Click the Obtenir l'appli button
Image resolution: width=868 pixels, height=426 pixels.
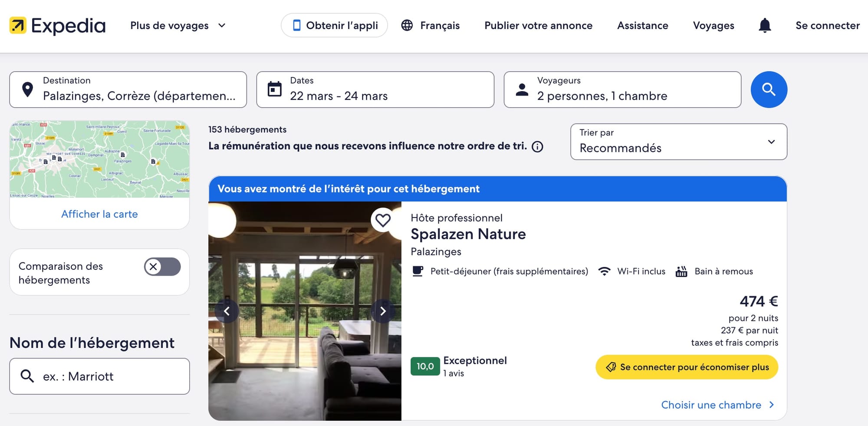334,26
